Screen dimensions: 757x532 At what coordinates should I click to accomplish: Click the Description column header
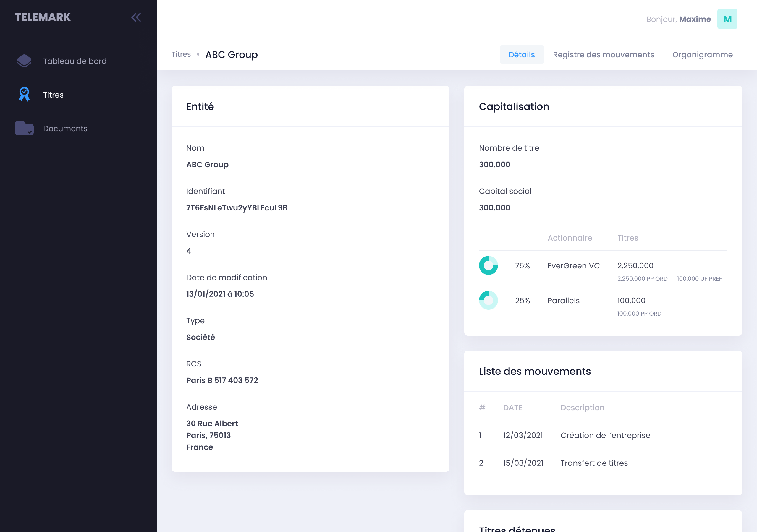[x=582, y=407]
